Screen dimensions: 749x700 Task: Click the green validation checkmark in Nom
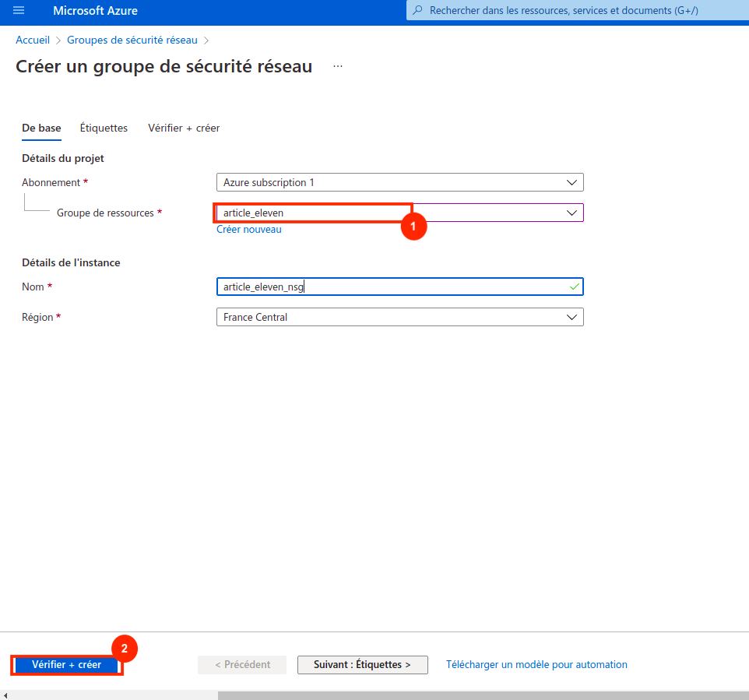[574, 287]
